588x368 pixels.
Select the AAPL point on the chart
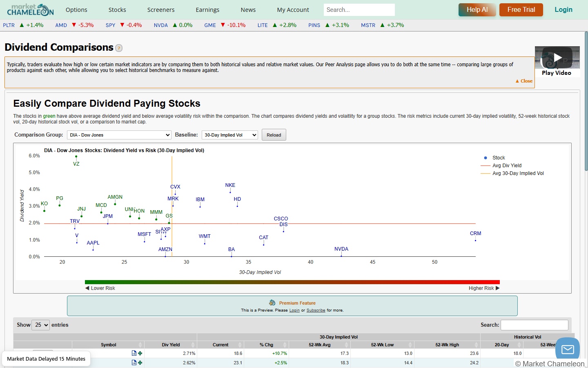(x=93, y=249)
